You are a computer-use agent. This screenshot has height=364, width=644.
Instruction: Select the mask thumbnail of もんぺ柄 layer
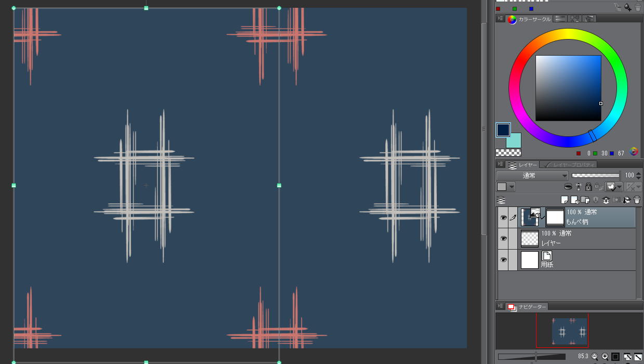(555, 217)
